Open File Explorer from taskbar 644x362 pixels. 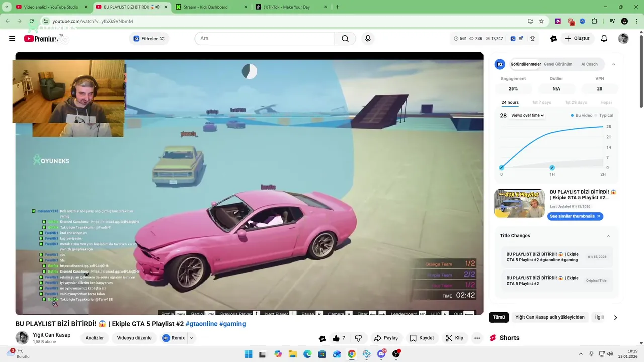point(293,354)
